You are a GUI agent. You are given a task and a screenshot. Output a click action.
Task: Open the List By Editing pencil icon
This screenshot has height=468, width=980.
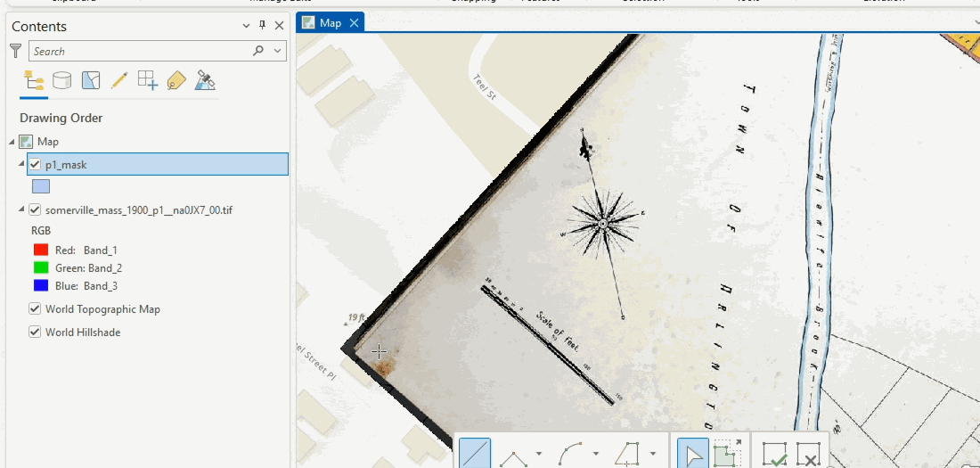118,82
